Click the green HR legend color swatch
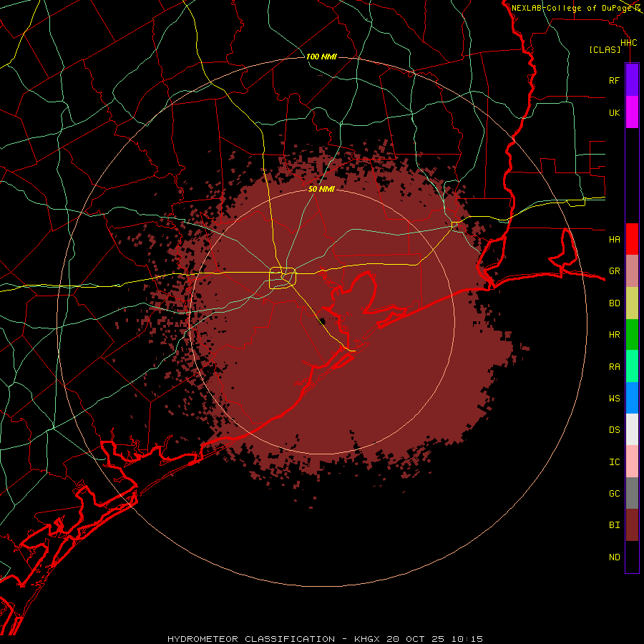This screenshot has height=644, width=644. click(x=632, y=335)
